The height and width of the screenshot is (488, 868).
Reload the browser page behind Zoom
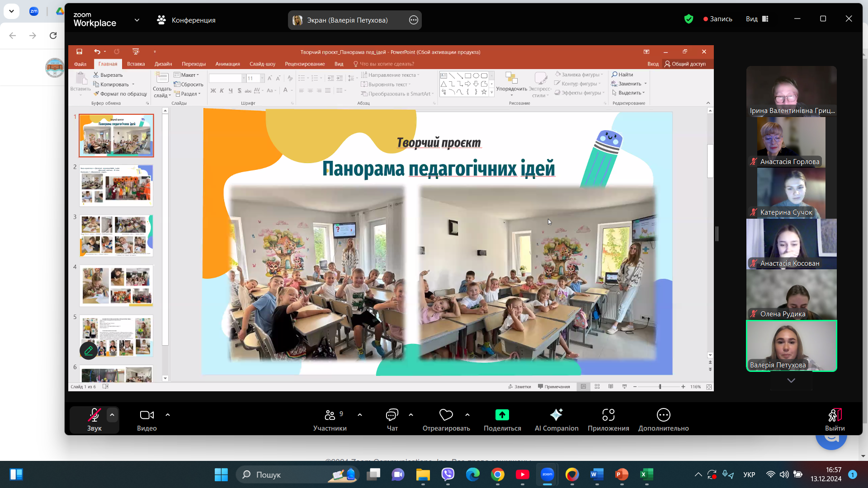click(x=53, y=35)
